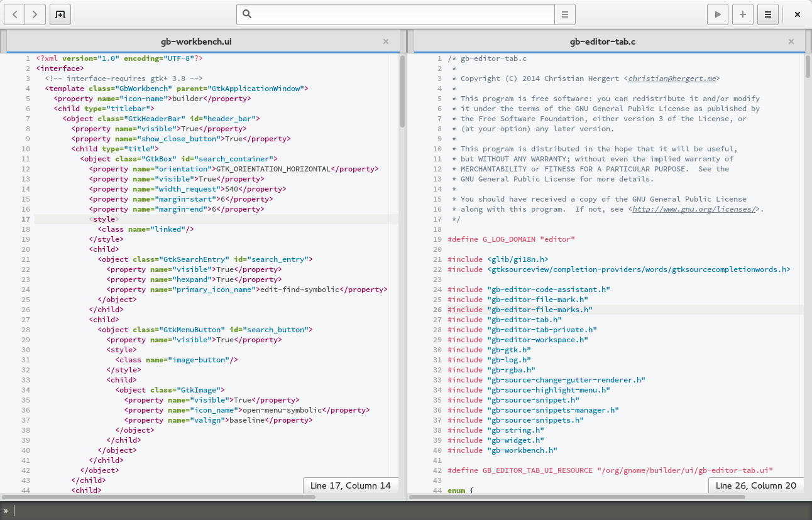Screen dimensions: 812x520
Task: Switch to the gb-workbench.ui tab
Action: click(x=196, y=42)
